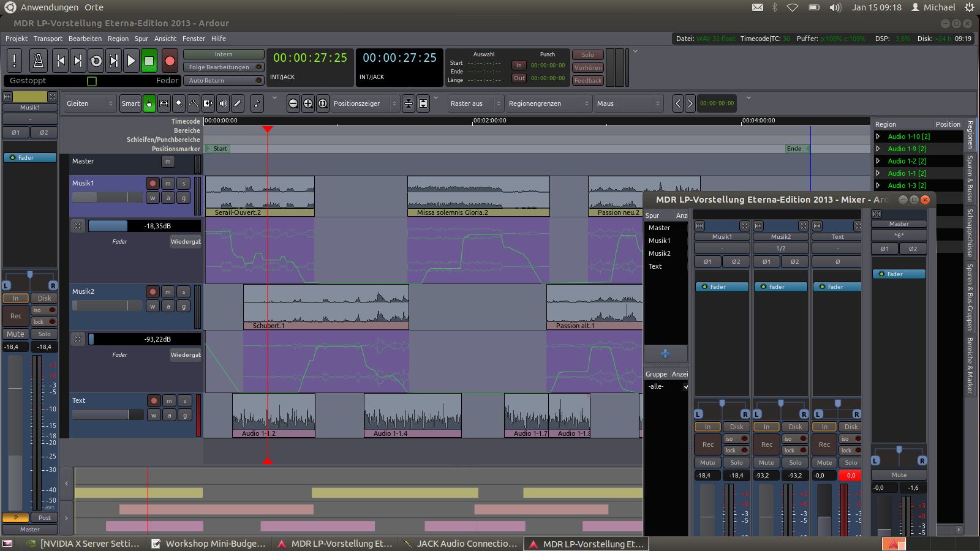Select the range selection tool
Screen dimensions: 980x551
[164, 103]
